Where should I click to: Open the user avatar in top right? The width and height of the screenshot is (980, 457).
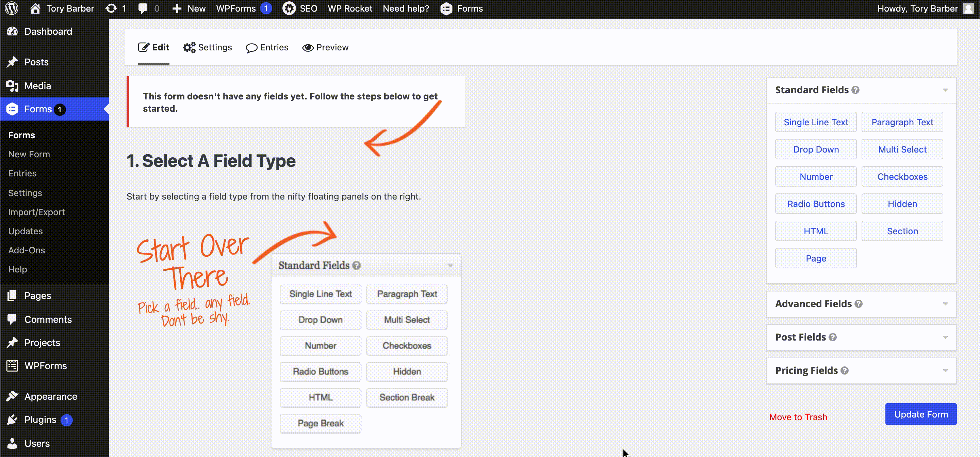pos(968,9)
